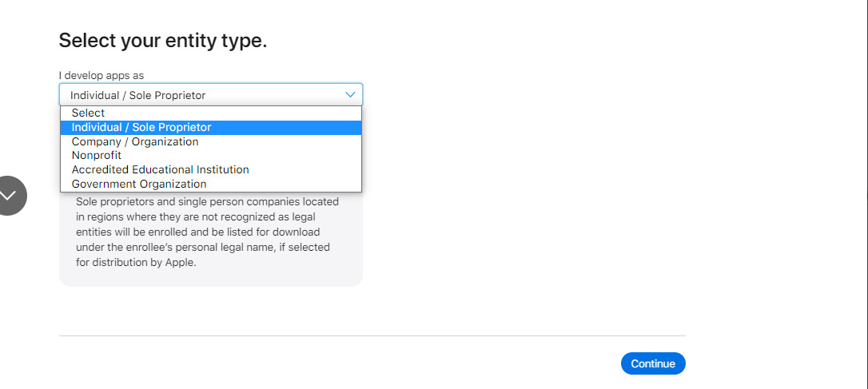Choose the blank 'Select' option
868x389 pixels.
click(x=211, y=113)
